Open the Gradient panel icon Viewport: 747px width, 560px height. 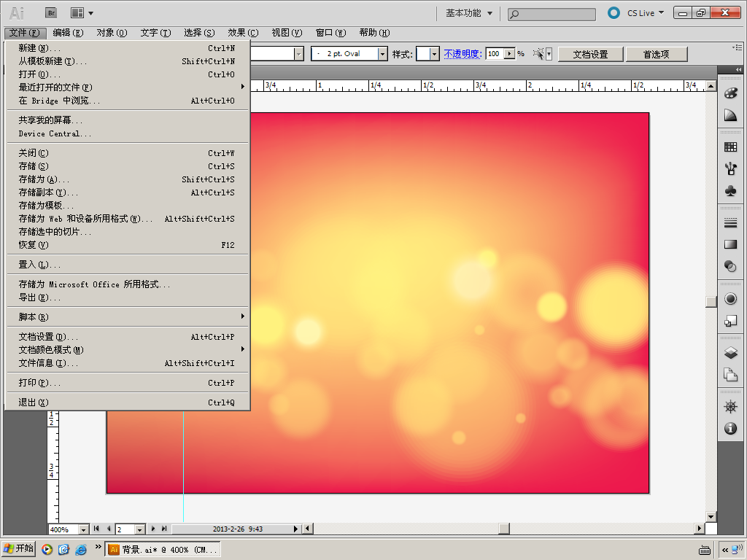coord(730,244)
